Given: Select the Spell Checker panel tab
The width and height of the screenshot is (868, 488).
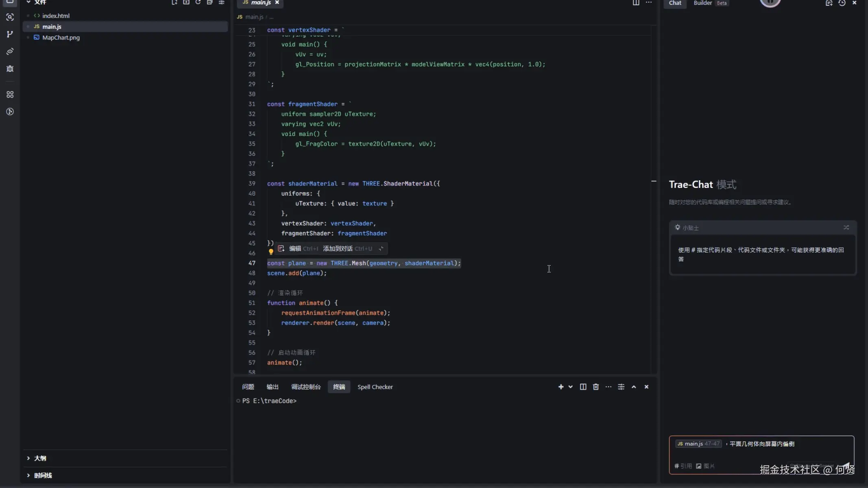Looking at the screenshot, I should pyautogui.click(x=375, y=387).
